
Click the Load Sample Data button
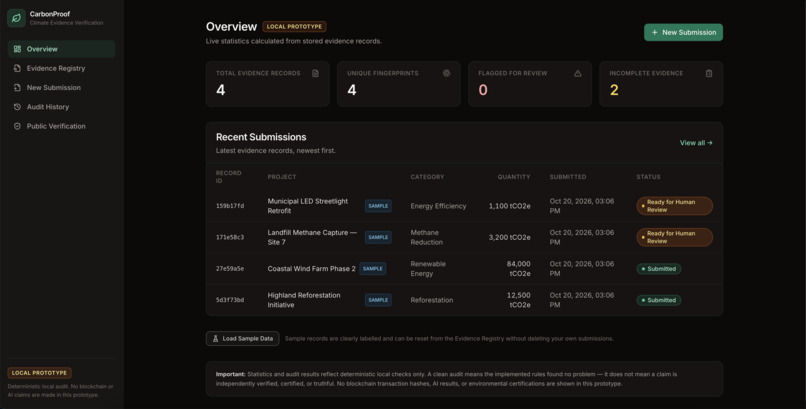243,339
